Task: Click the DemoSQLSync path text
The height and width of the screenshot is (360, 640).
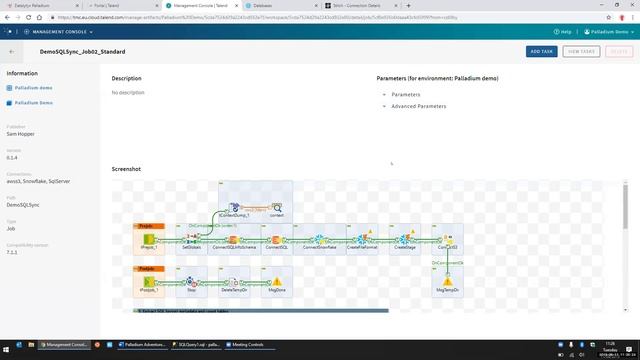Action: click(x=23, y=205)
